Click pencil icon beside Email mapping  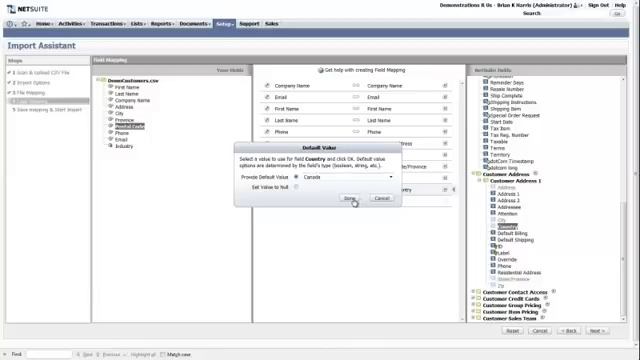click(267, 97)
